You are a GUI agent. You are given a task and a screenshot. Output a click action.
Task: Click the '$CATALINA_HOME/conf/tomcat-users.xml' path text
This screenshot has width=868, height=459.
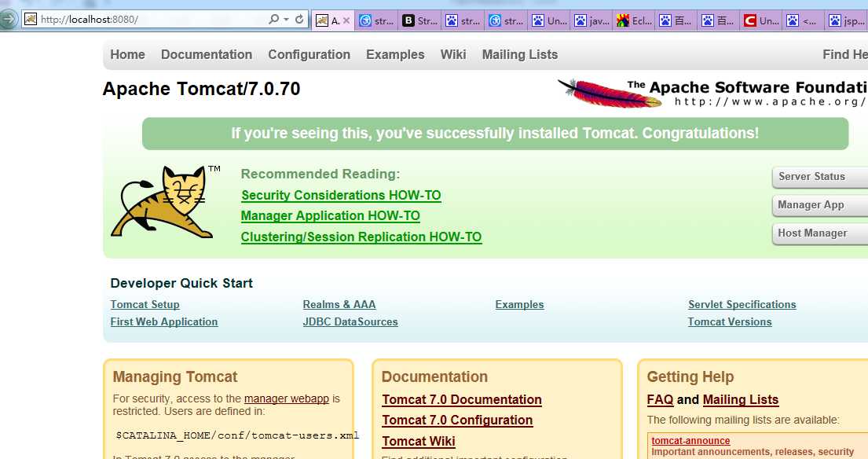(x=237, y=435)
